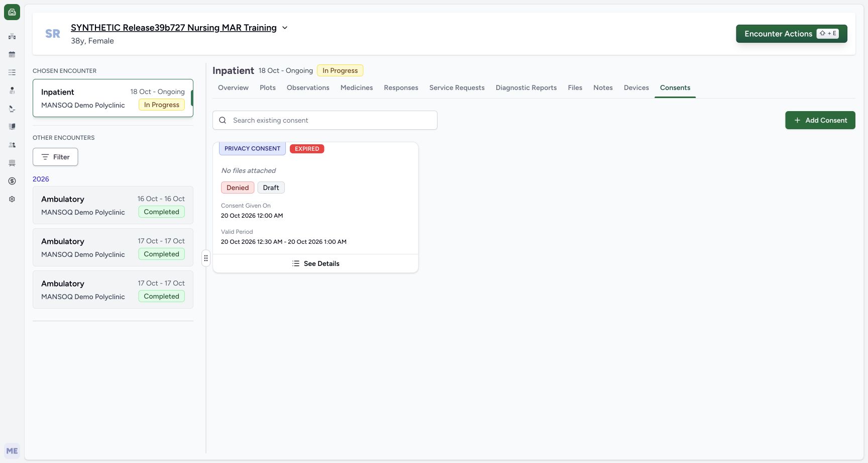This screenshot has height=463, width=868.
Task: Open the checklist sidebar icon
Action: pos(12,72)
